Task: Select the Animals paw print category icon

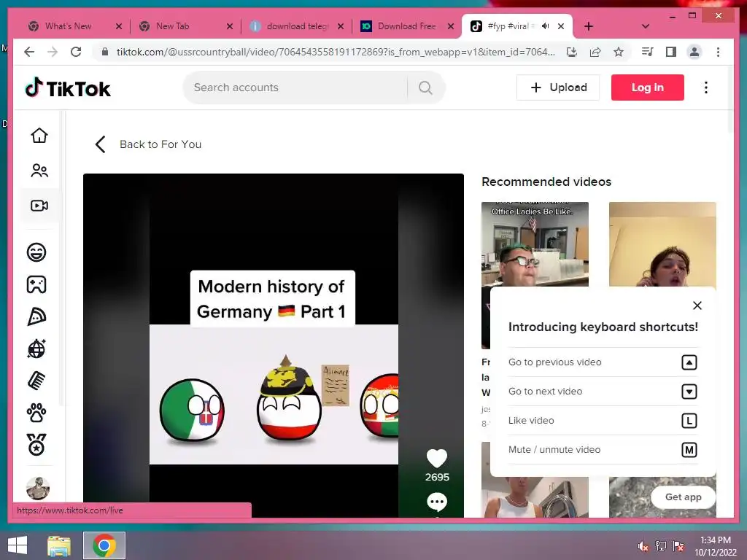Action: [36, 413]
